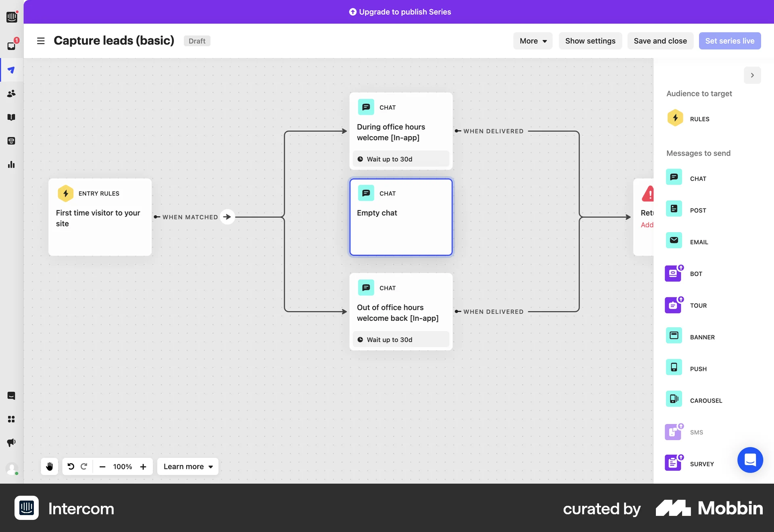
Task: Select the Hand pan tool
Action: coord(49,466)
